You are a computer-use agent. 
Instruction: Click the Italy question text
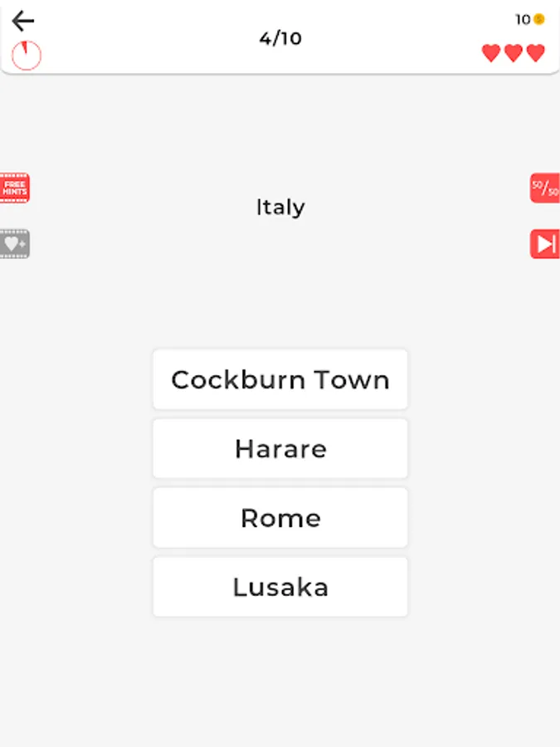[x=280, y=207]
